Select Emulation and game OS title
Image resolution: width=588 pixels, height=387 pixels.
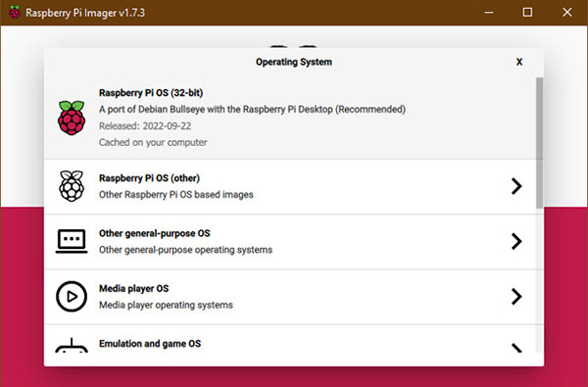[150, 344]
